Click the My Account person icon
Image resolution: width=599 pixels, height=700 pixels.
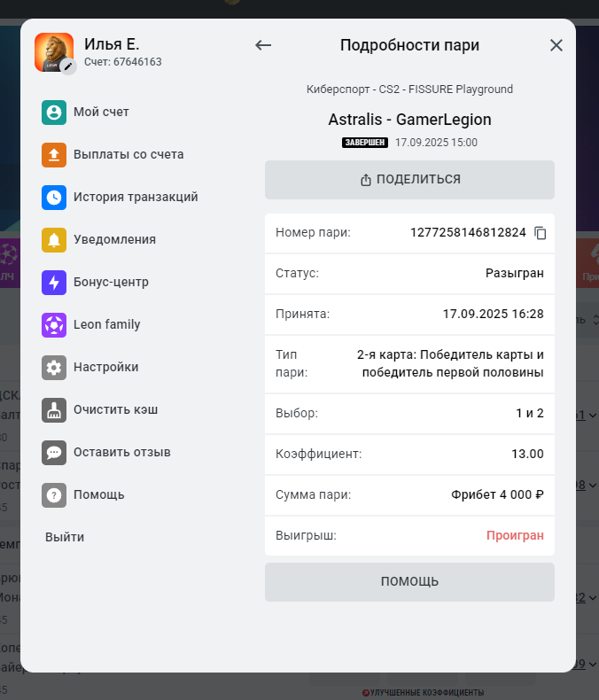coord(54,113)
